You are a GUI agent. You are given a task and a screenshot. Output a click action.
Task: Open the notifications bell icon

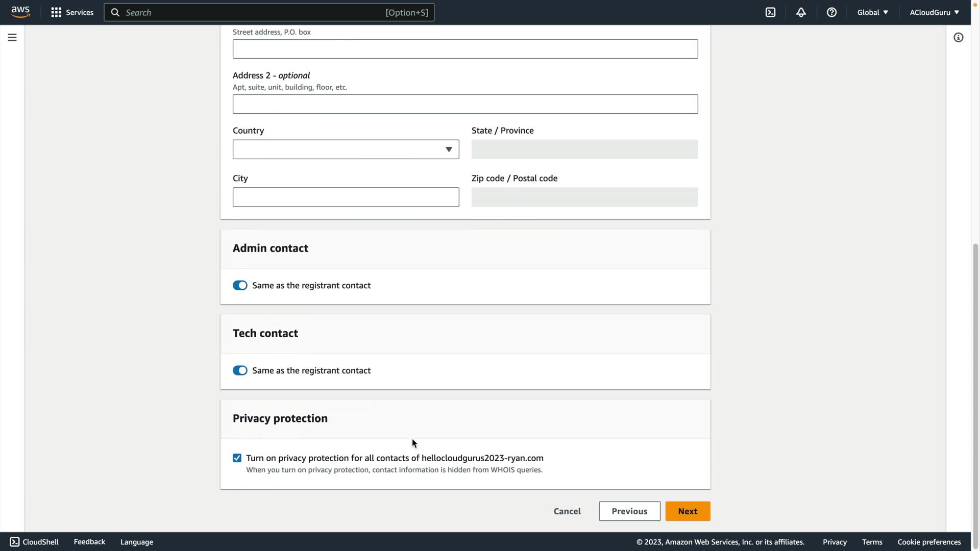tap(801, 12)
